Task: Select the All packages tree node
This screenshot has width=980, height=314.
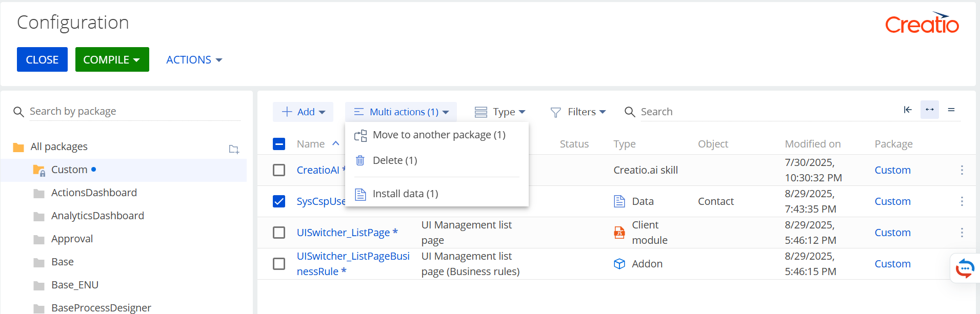Action: 59,146
